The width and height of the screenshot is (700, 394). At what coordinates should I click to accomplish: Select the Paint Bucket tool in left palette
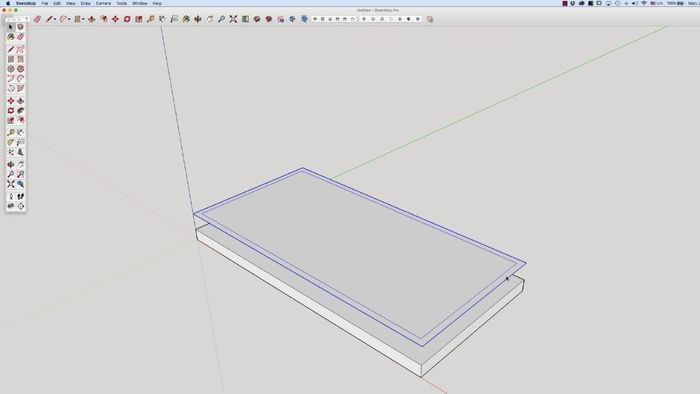click(11, 37)
